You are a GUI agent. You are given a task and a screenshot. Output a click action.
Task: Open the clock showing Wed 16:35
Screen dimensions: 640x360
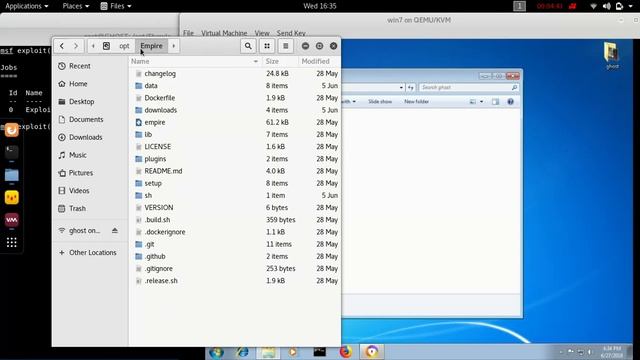pos(320,6)
